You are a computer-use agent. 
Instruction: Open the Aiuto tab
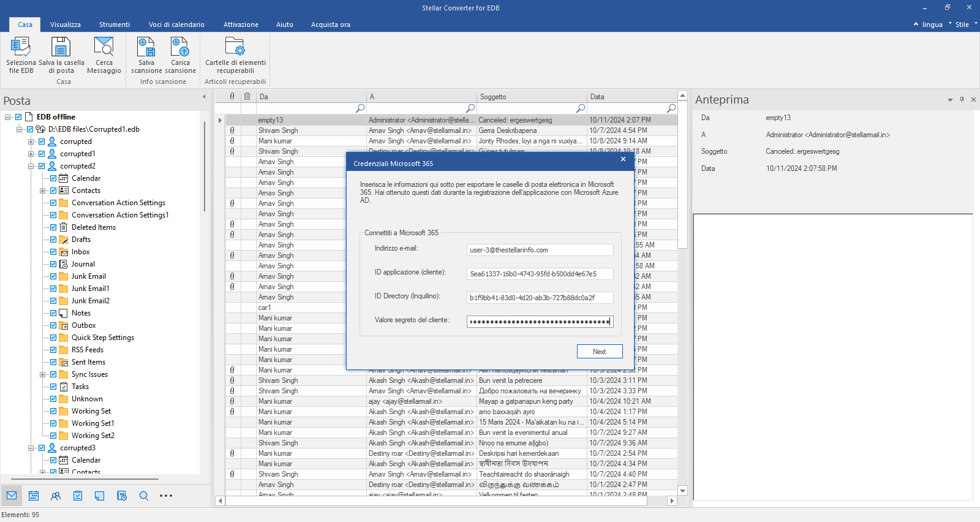click(285, 25)
